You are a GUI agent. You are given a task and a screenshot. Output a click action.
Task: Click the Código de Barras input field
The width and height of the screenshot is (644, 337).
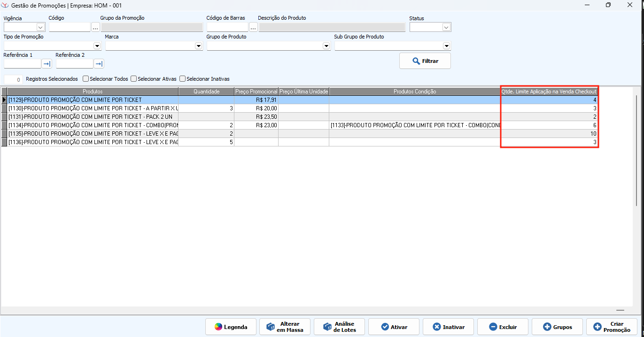pos(227,27)
